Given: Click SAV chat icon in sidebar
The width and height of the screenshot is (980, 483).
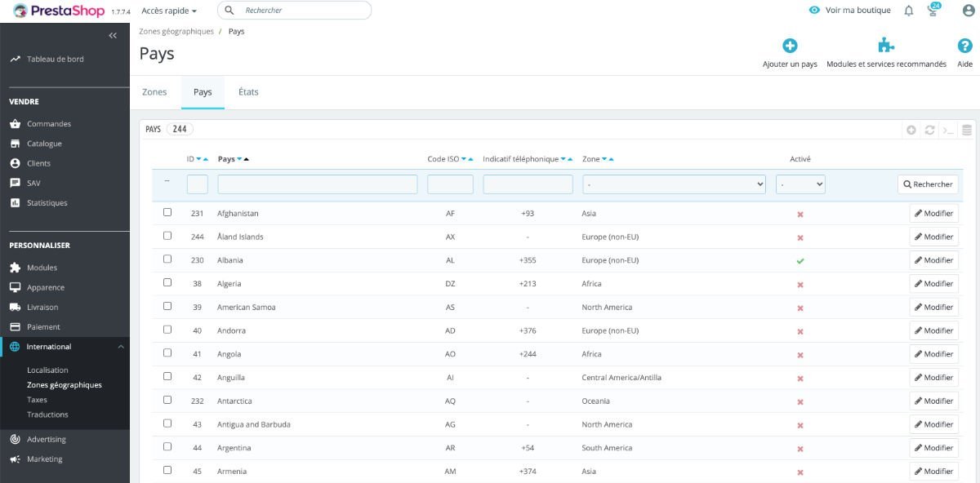Looking at the screenshot, I should click(15, 183).
